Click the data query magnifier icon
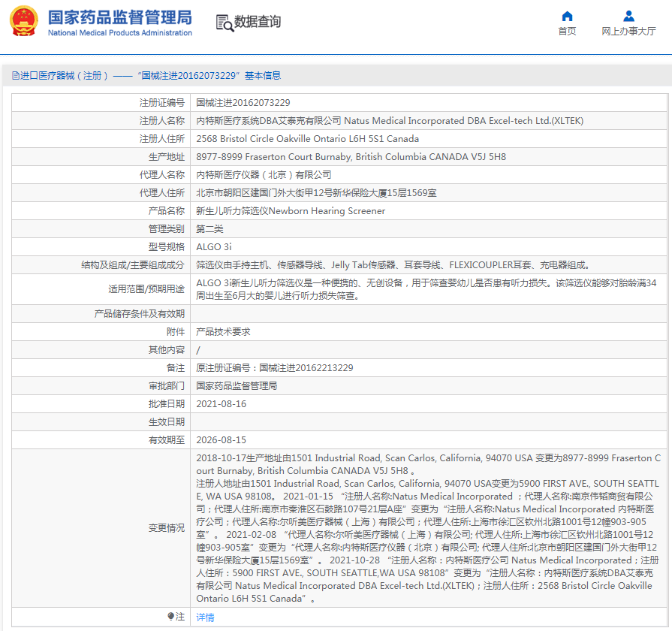This screenshot has width=672, height=631. pos(224,23)
